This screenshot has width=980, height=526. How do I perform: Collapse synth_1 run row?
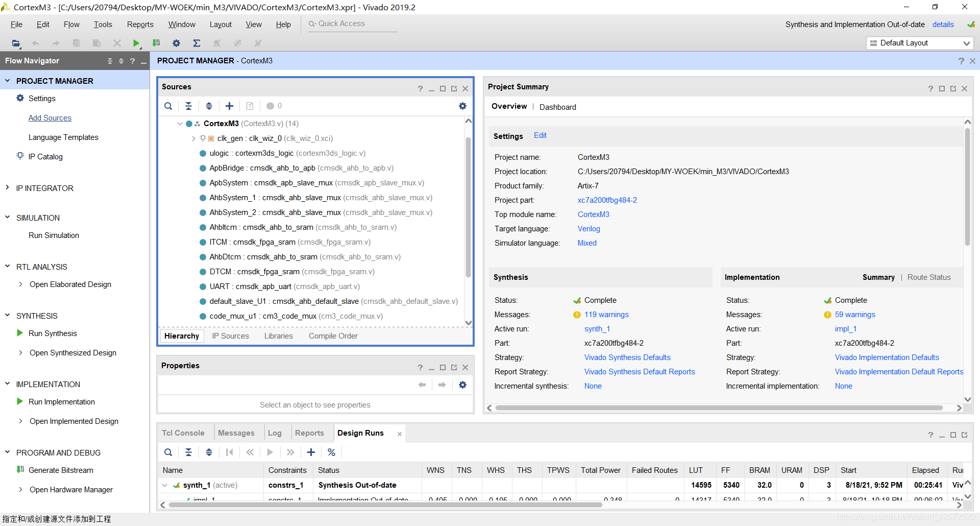point(165,485)
